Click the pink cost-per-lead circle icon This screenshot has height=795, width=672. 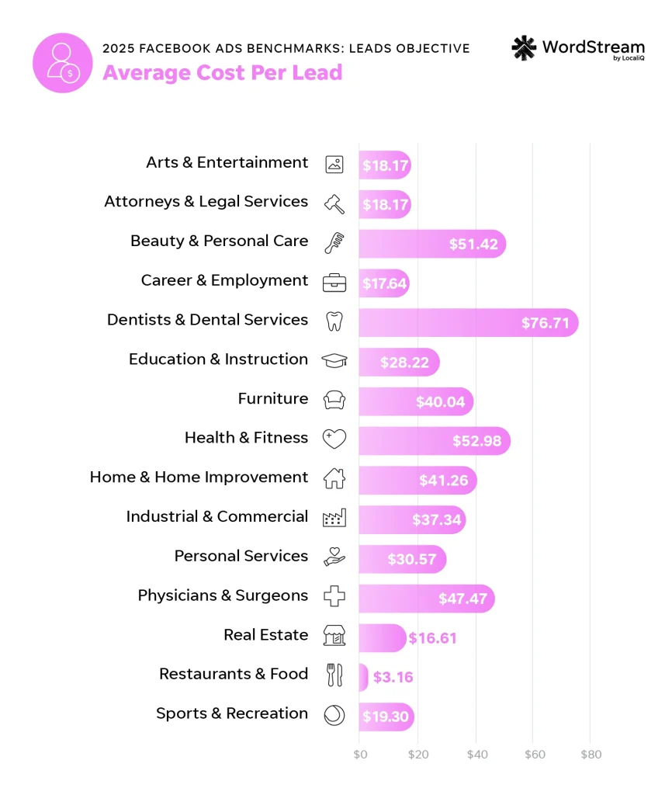point(63,63)
